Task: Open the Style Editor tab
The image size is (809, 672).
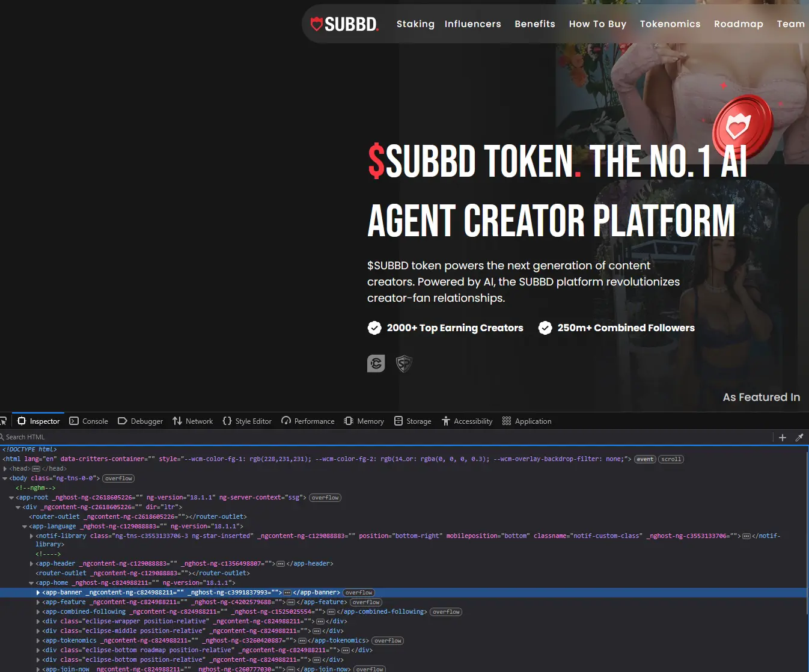Action: pos(247,421)
